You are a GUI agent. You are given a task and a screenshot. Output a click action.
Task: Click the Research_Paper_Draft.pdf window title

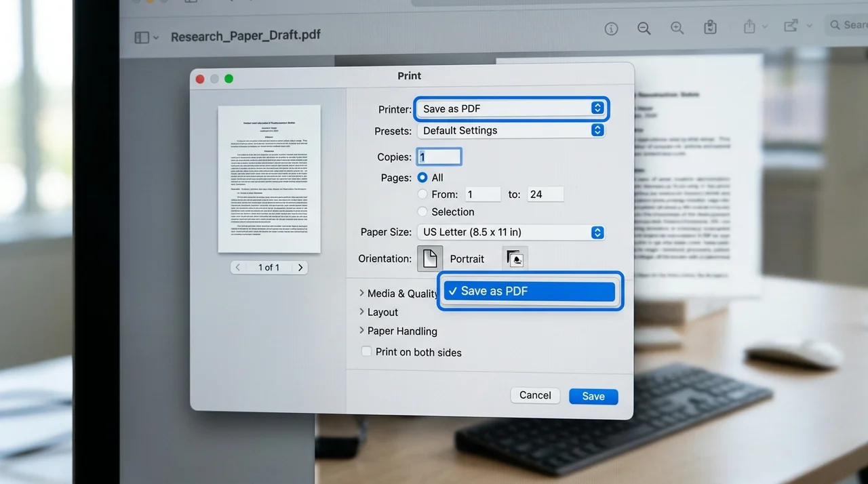(x=245, y=37)
